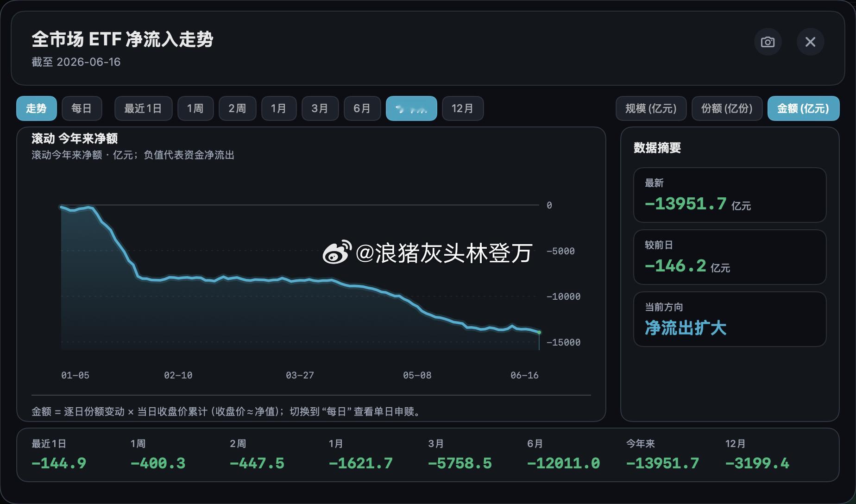856x504 pixels.
Task: Click the 净流出扩大 direction text
Action: (x=686, y=328)
